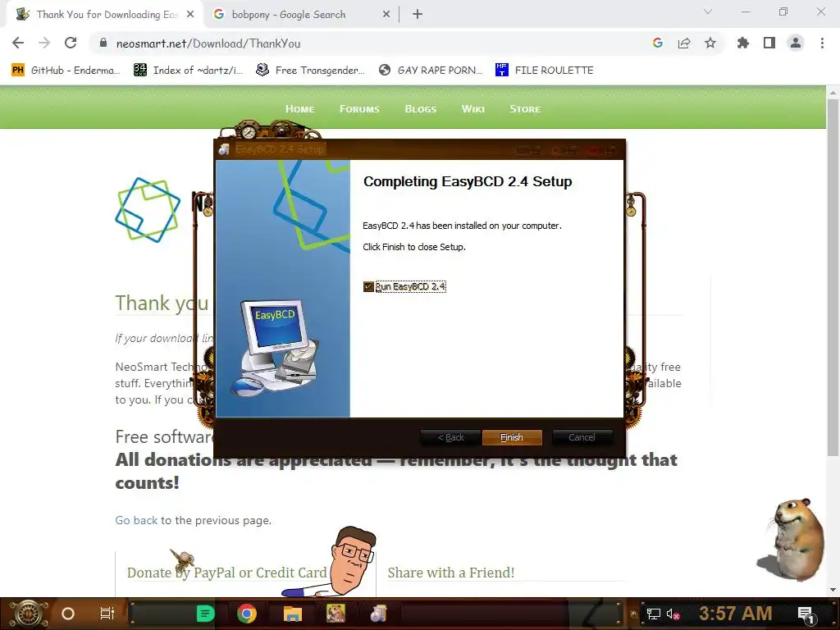Viewport: 840px width, 630px height.
Task: Open Wiki in site navigation
Action: coord(473,109)
